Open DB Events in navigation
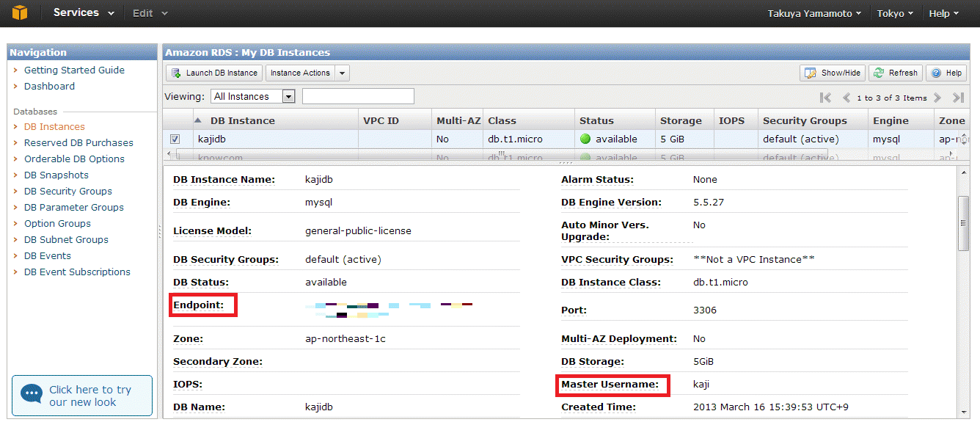Viewport: 980px width, 422px height. point(48,256)
